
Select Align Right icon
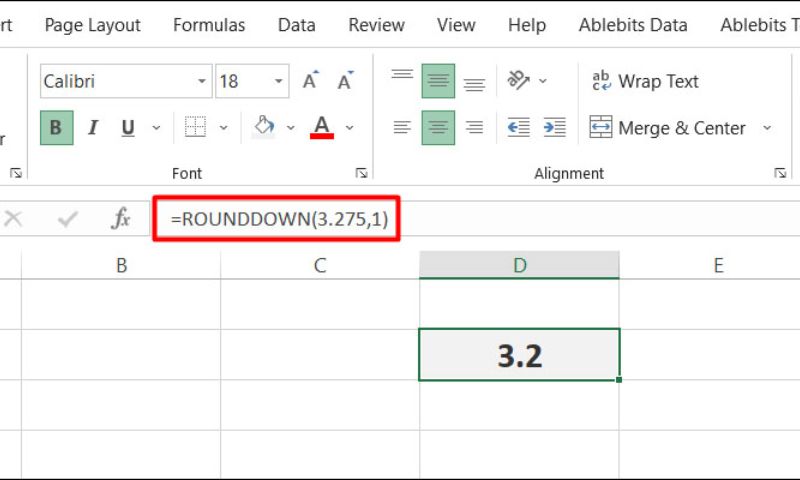coord(474,128)
